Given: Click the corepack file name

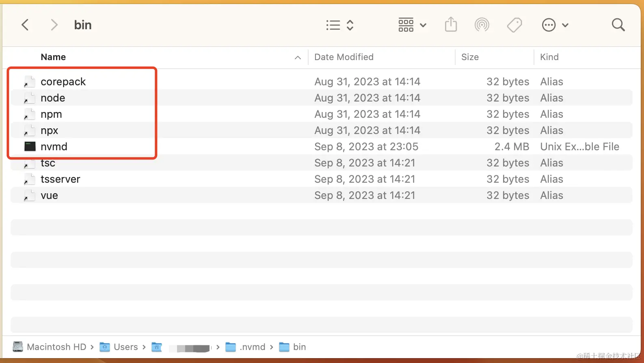Looking at the screenshot, I should click(63, 82).
